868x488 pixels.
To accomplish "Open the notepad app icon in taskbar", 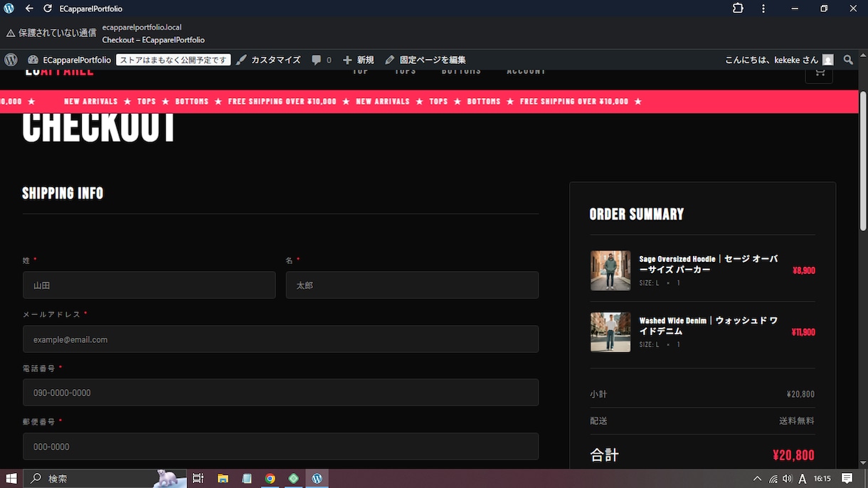I will pyautogui.click(x=247, y=479).
